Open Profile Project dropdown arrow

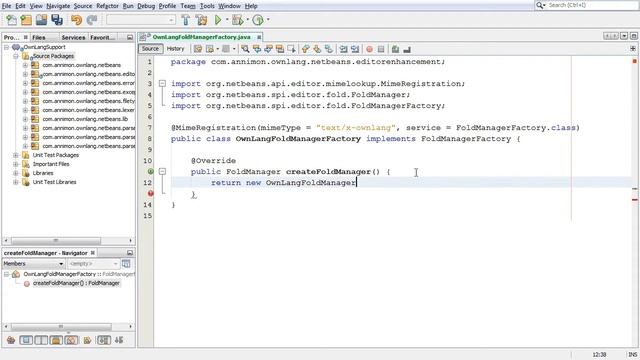[268, 20]
